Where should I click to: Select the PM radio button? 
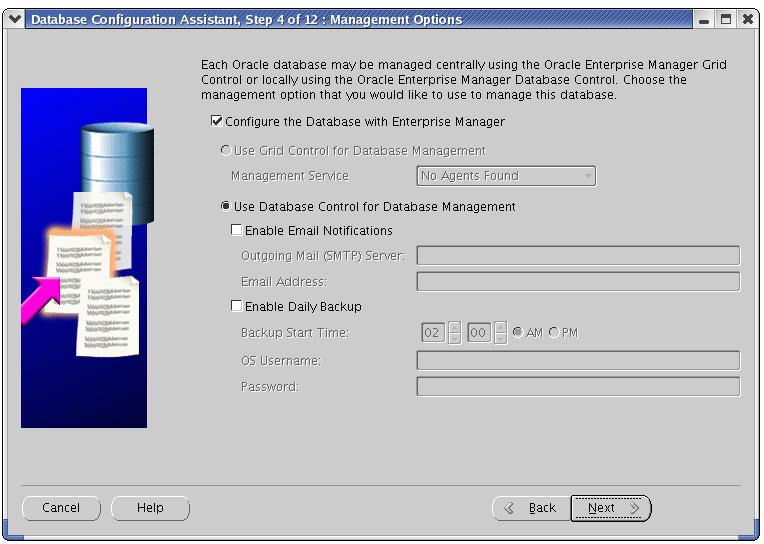coord(554,333)
